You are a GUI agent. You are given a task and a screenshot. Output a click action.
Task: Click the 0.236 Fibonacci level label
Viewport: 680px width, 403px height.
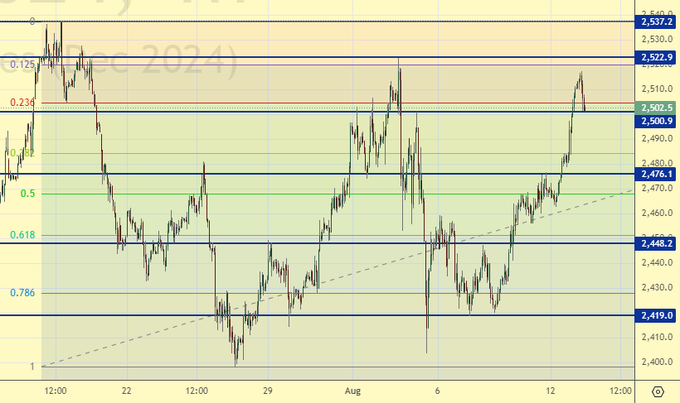22,102
